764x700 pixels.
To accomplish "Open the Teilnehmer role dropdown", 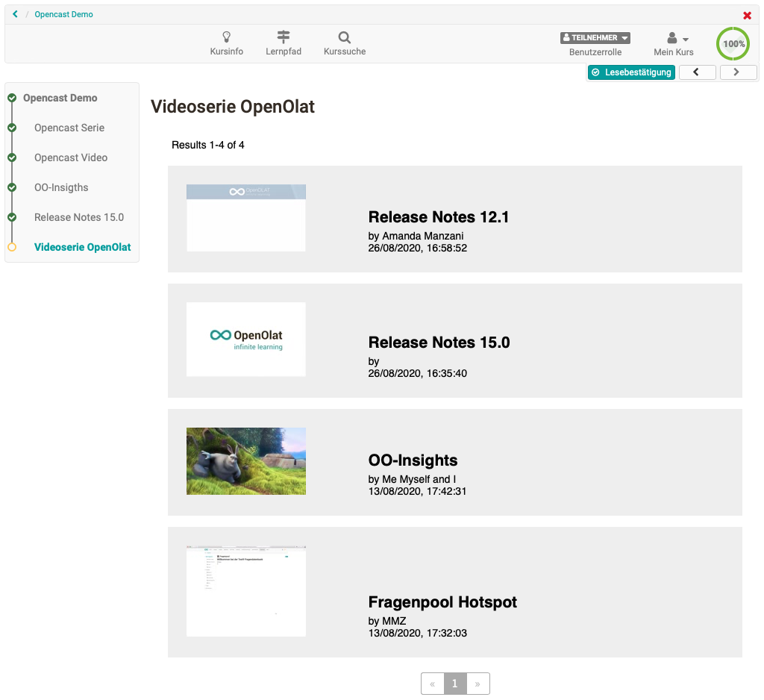I will (x=595, y=38).
